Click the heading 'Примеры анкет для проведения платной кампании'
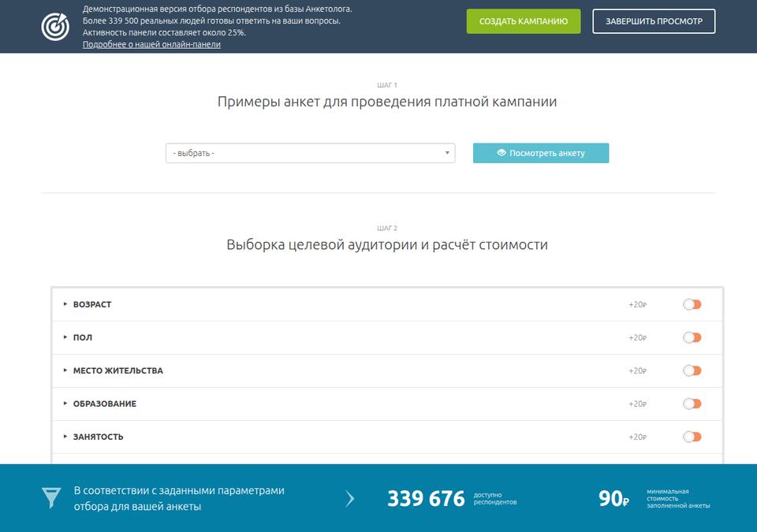Screen dimensions: 757x532 (x=387, y=102)
